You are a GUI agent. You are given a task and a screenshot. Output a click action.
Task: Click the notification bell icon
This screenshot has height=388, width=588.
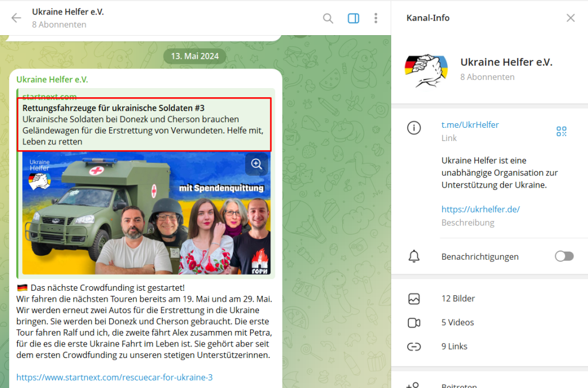click(x=414, y=257)
